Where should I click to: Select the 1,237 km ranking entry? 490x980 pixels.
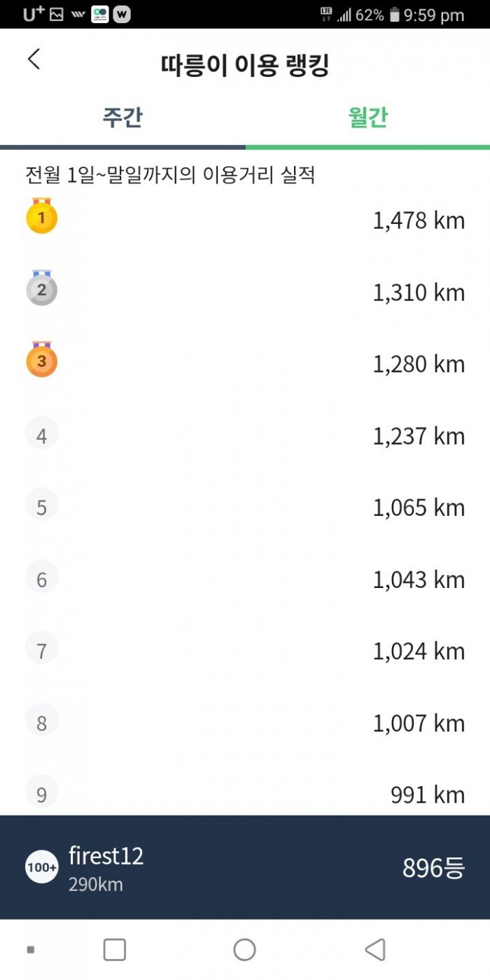pyautogui.click(x=245, y=436)
